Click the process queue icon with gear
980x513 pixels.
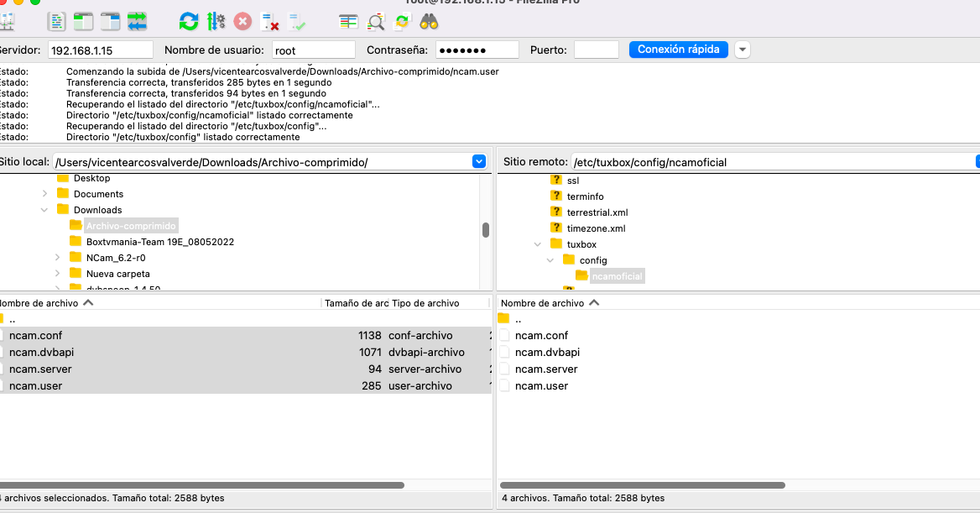coord(216,21)
